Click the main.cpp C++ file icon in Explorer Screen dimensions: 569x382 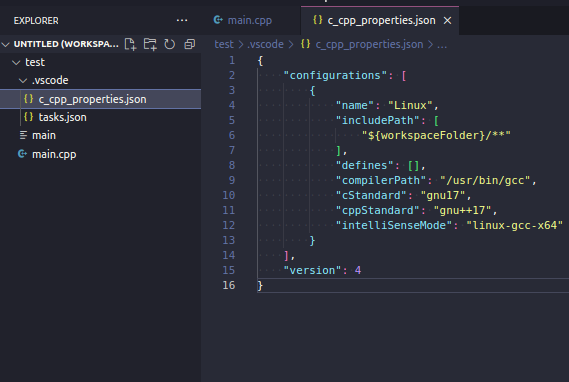[22, 154]
